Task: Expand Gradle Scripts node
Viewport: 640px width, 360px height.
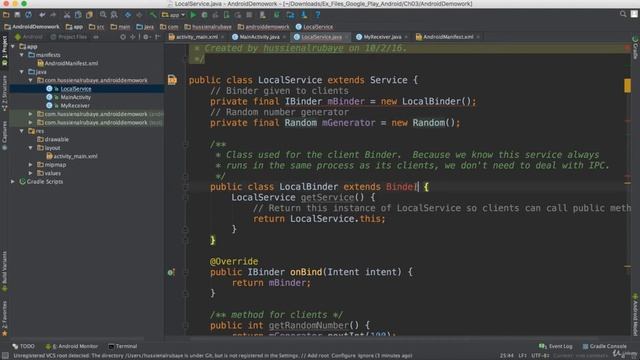Action: click(13, 182)
